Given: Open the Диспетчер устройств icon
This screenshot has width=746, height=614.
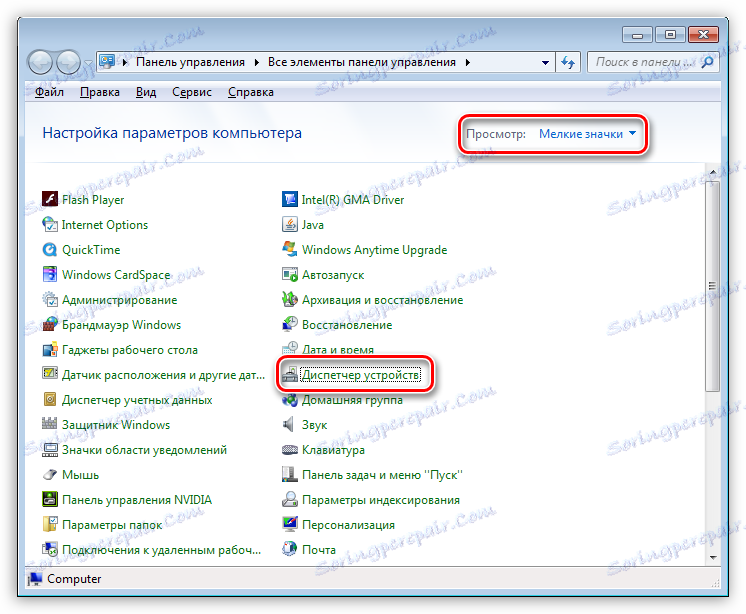Looking at the screenshot, I should 290,375.
